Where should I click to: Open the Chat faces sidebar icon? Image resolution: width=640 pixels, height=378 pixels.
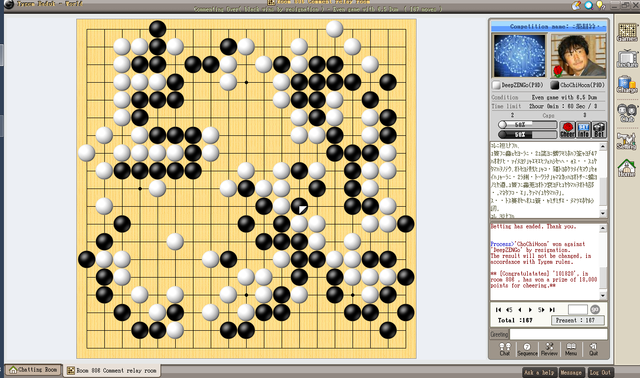click(x=627, y=113)
